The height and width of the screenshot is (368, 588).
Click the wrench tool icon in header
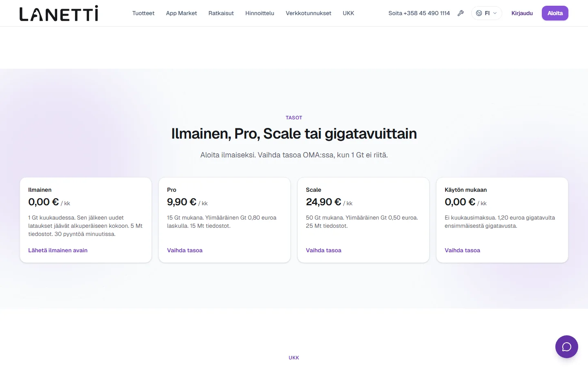[461, 13]
